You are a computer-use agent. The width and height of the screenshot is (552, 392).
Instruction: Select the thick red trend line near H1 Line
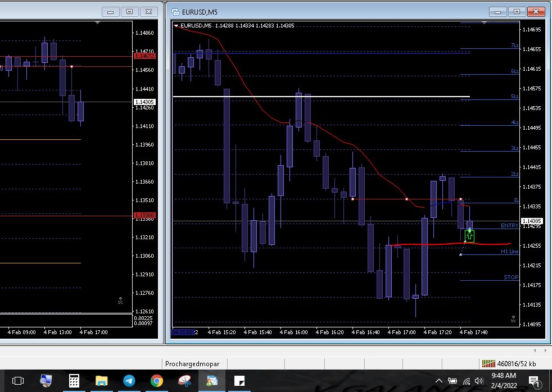click(451, 244)
